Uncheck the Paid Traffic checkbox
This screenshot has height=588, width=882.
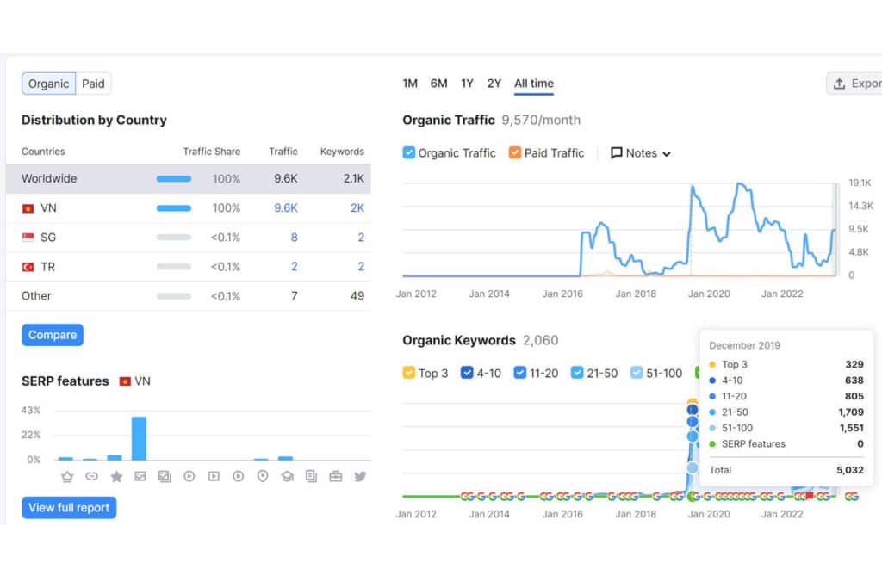(x=515, y=153)
